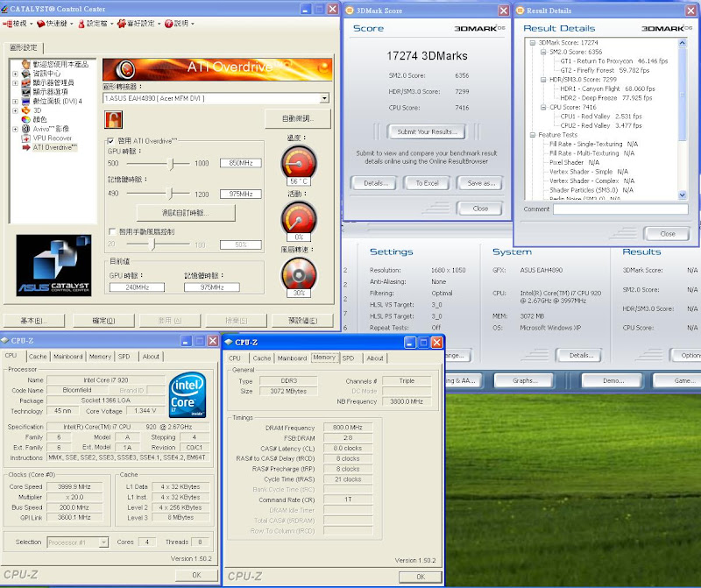Viewport: 701px width, 588px height.
Task: Select the HDR2 - Deep Freeze row
Action: (605, 98)
